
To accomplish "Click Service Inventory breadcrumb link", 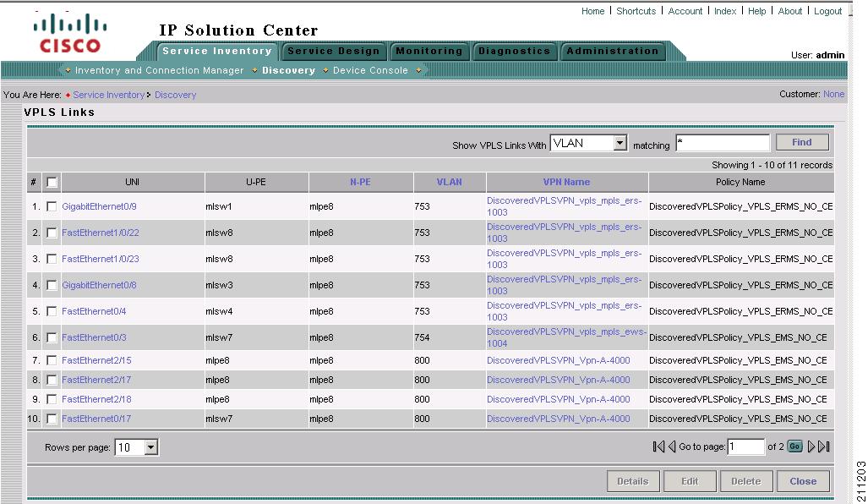I will pyautogui.click(x=108, y=95).
